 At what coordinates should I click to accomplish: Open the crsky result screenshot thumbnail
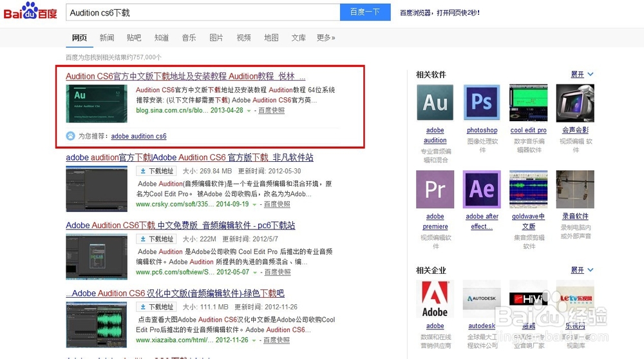pos(97,189)
